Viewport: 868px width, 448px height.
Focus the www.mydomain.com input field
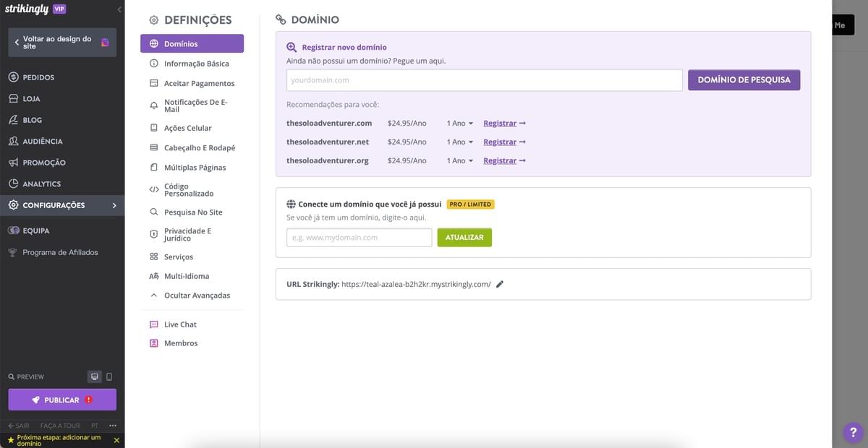pos(359,238)
